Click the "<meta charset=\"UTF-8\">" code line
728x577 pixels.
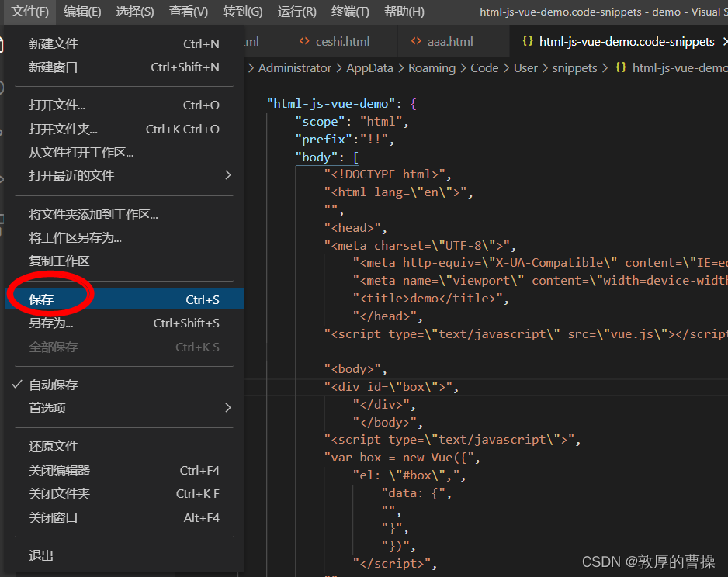click(420, 245)
